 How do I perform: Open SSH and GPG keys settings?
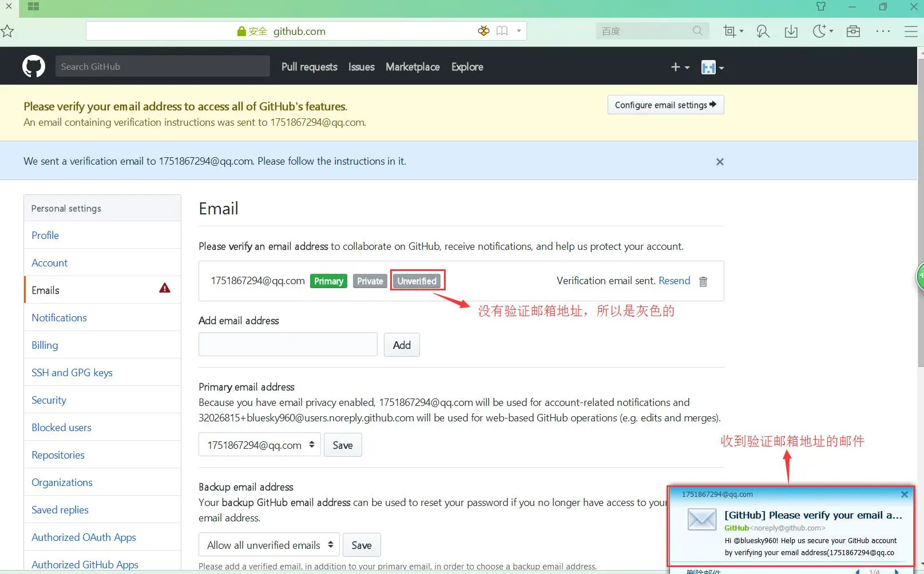coord(102,373)
